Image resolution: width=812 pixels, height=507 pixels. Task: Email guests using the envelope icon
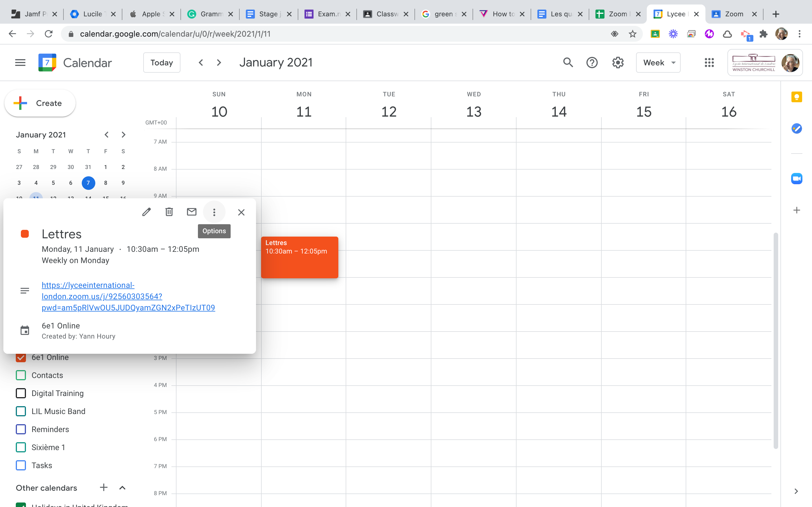[x=192, y=212]
